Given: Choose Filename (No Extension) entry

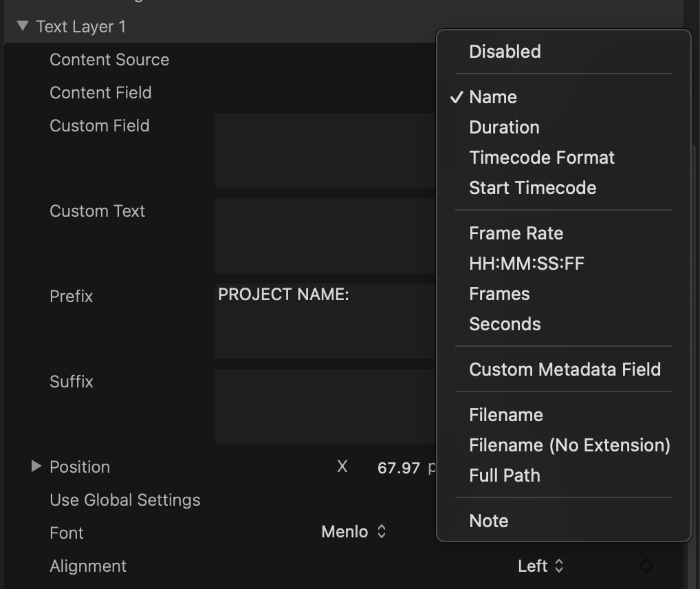Looking at the screenshot, I should (x=569, y=445).
